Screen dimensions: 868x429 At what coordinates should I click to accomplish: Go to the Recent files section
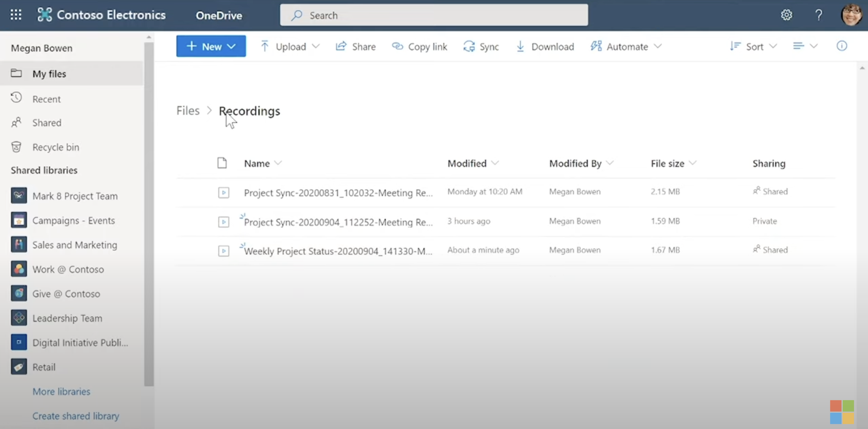46,99
